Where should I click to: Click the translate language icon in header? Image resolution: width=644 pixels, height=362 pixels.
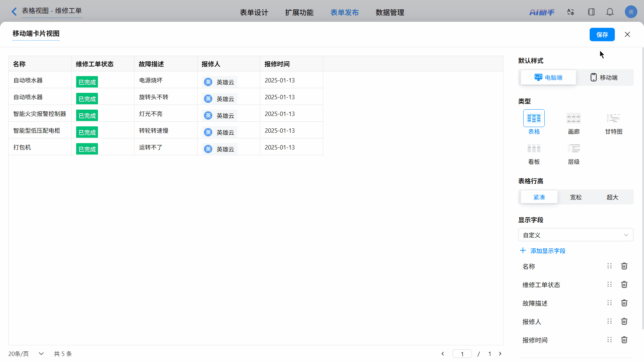571,12
